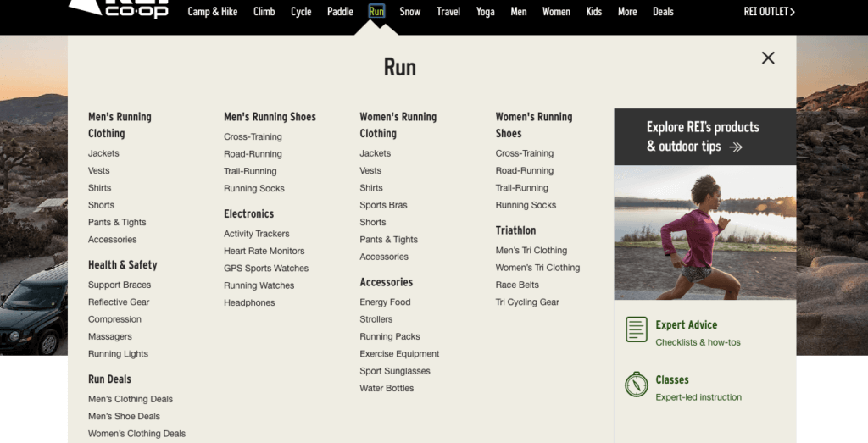The width and height of the screenshot is (868, 443).
Task: Open Compression link
Action: [114, 319]
